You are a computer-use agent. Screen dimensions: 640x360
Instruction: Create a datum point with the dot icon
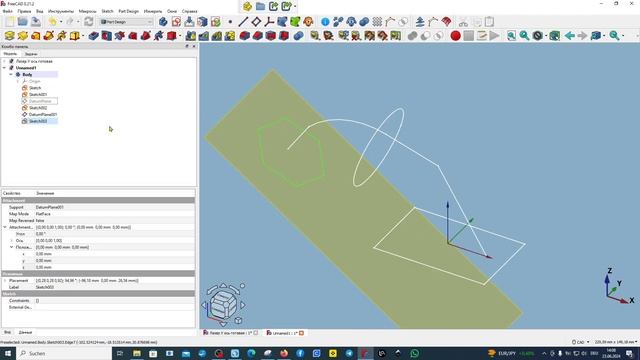(x=230, y=22)
